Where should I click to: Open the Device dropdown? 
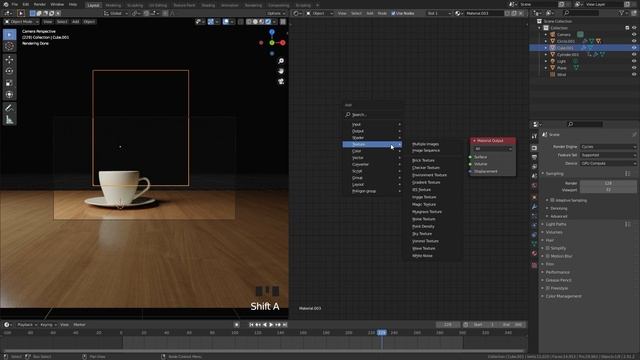tap(608, 163)
